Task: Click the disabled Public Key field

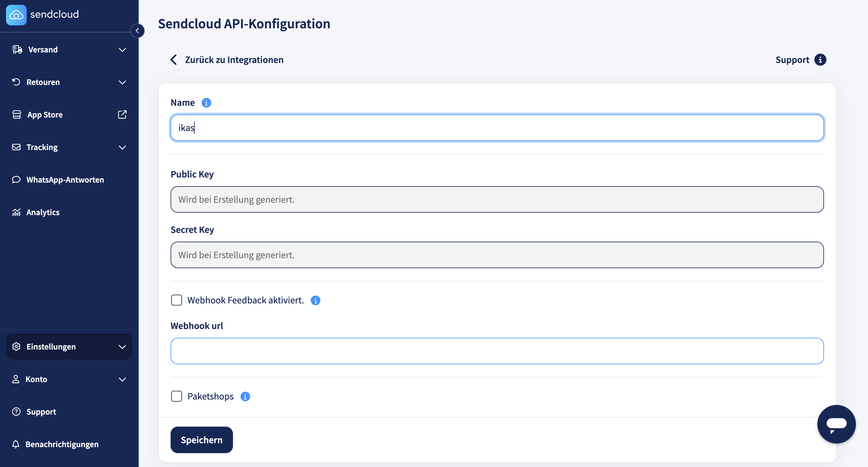Action: click(497, 199)
